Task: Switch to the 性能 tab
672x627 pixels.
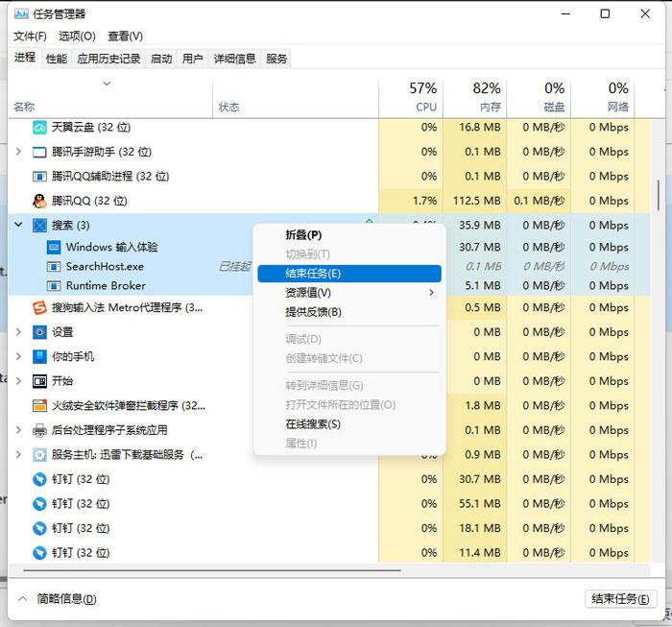Action: [x=57, y=59]
